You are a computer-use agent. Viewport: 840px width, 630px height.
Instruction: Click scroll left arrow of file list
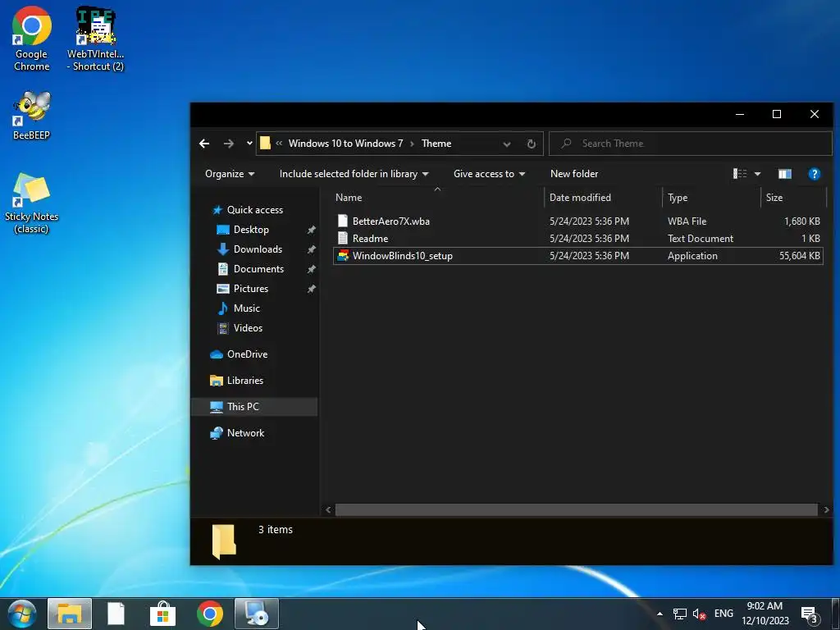coord(328,509)
